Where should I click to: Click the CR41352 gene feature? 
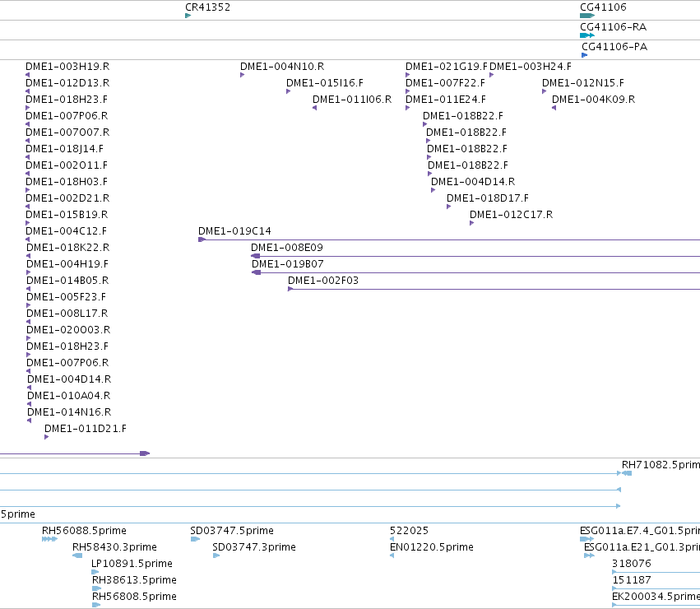click(x=188, y=16)
